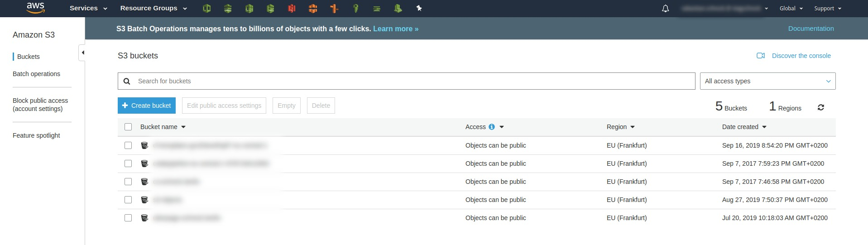Open the blurred account name menu

click(724, 8)
